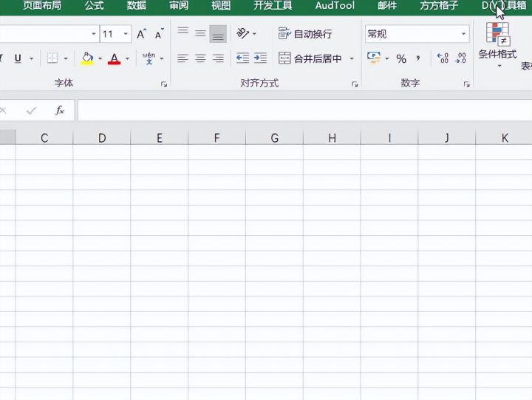Switch to the 开发工具 tab
This screenshot has width=532, height=400.
pyautogui.click(x=273, y=5)
